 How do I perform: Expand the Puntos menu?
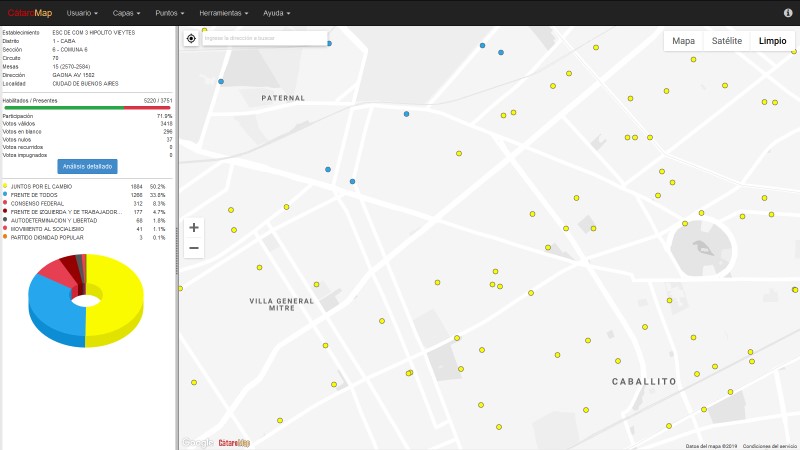coord(170,13)
